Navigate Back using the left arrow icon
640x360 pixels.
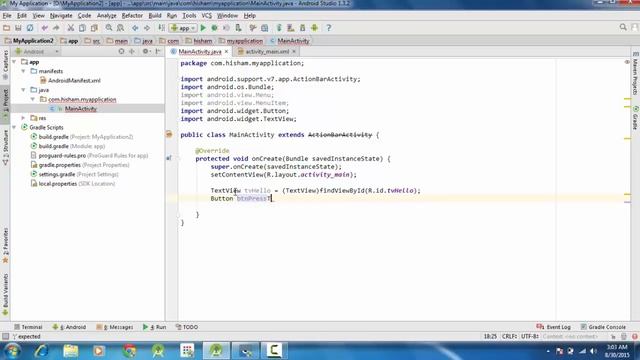click(x=135, y=28)
